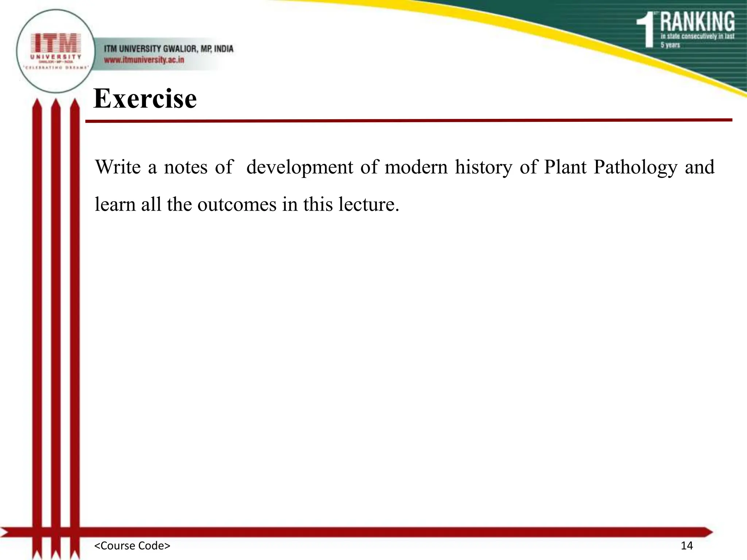This screenshot has width=747, height=560.
Task: Click the red horizontal footer arrow bar
Action: (365, 532)
